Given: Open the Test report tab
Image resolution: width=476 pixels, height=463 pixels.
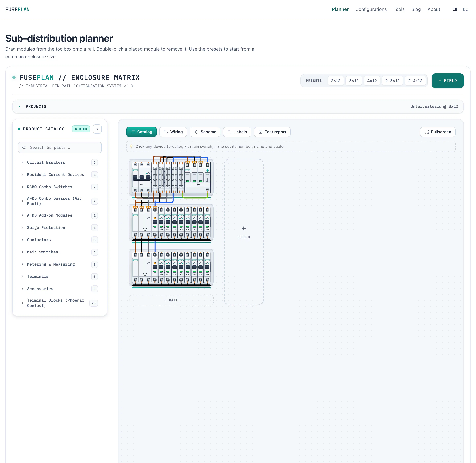Looking at the screenshot, I should coord(272,132).
